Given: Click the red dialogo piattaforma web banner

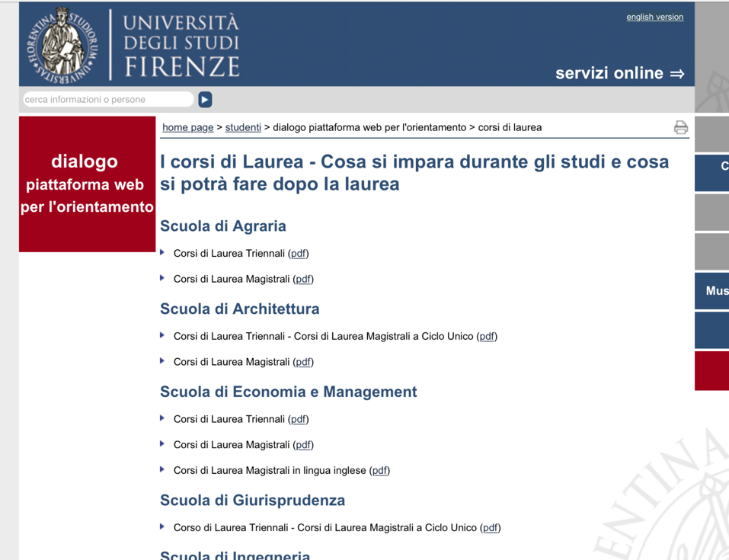Looking at the screenshot, I should [x=87, y=184].
